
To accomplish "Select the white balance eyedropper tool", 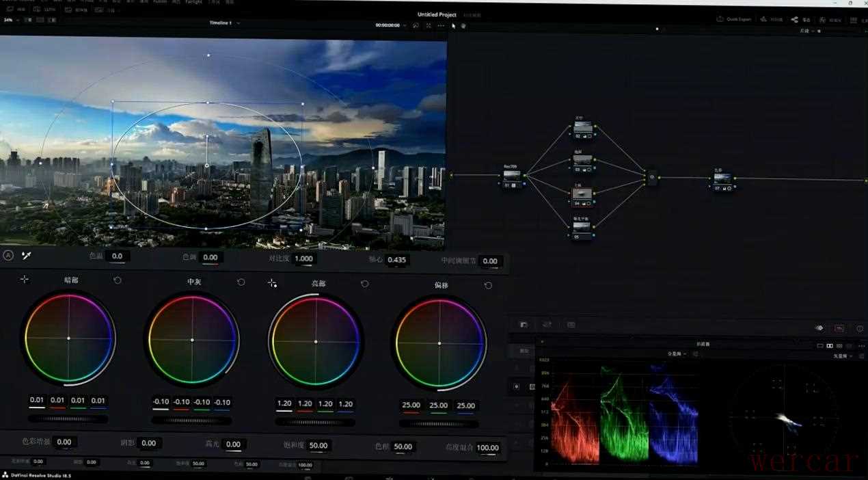I will (x=27, y=255).
